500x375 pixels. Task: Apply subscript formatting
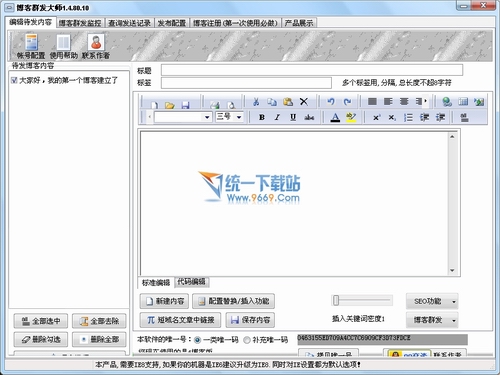point(392,117)
